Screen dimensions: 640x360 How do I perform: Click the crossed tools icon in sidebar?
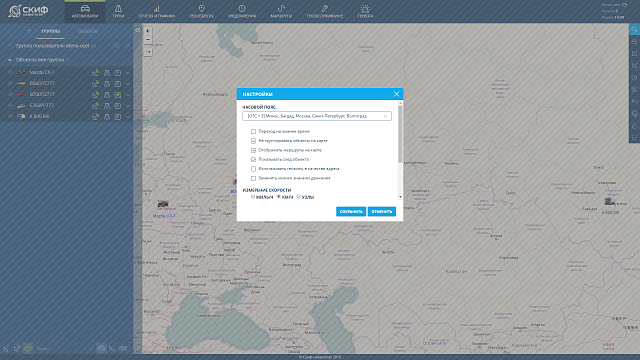coord(634,89)
